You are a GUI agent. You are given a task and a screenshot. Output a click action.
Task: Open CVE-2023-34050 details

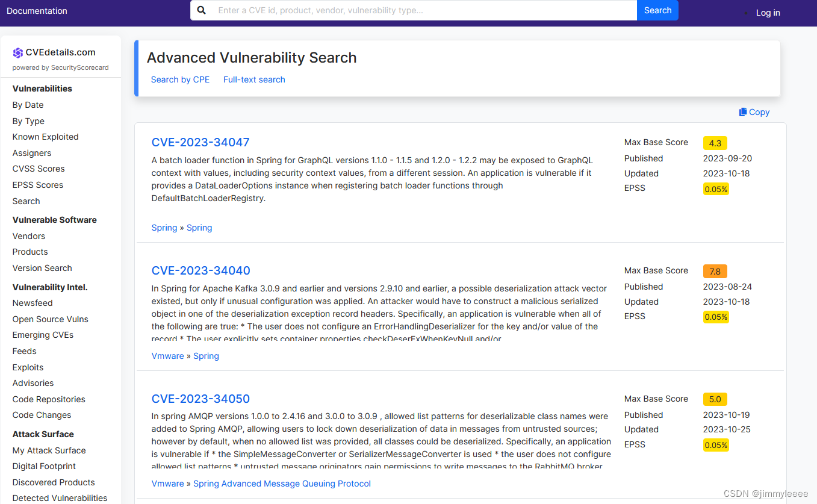tap(200, 399)
